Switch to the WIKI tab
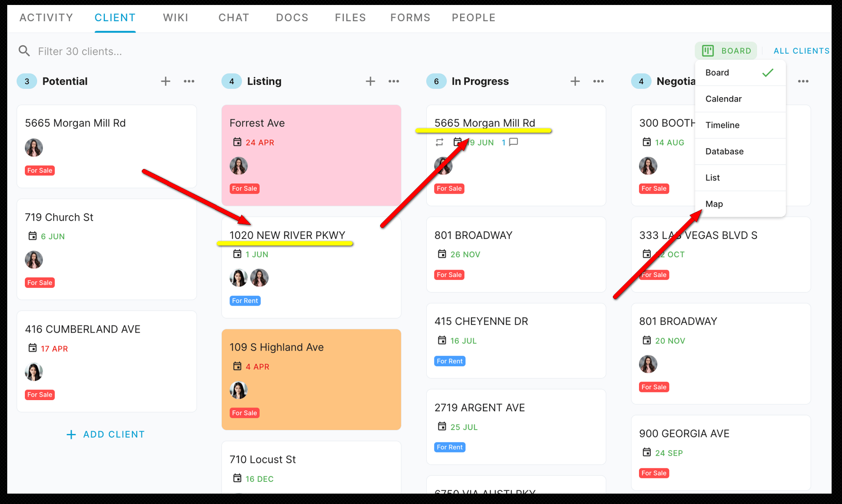The width and height of the screenshot is (842, 504). tap(175, 18)
